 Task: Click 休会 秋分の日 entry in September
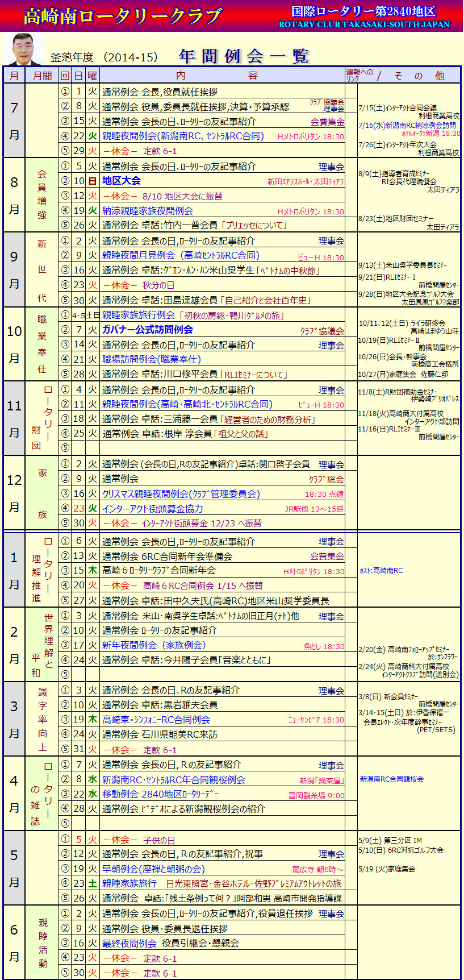coord(139,285)
